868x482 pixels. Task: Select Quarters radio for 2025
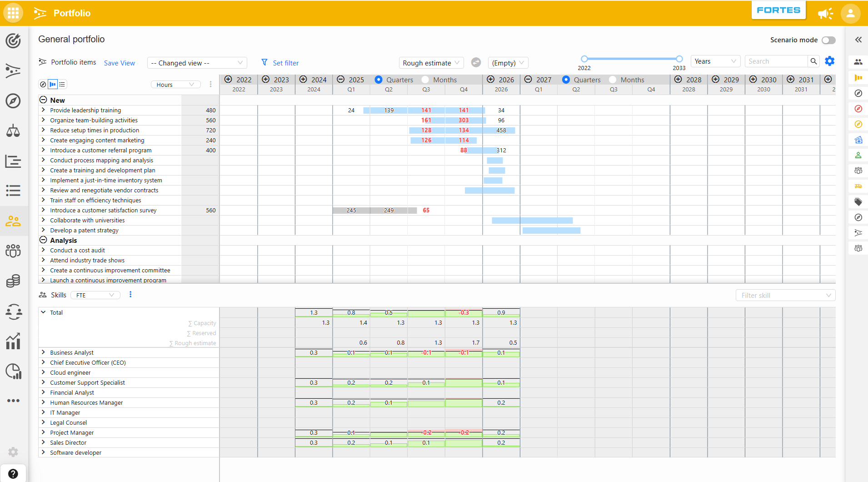pos(378,80)
